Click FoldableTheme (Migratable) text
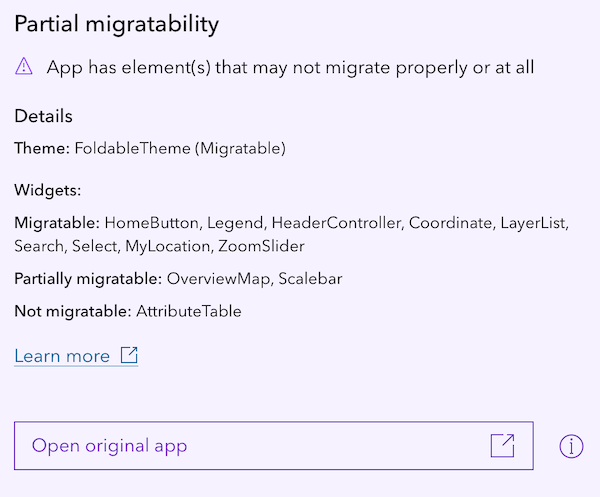Image resolution: width=600 pixels, height=497 pixels. pyautogui.click(x=180, y=148)
